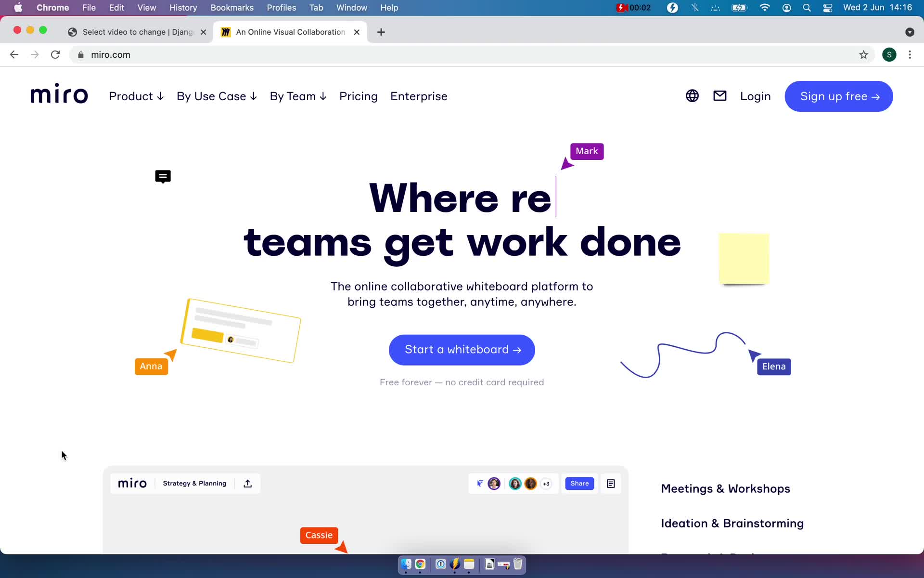Click the forward navigation arrow
Image resolution: width=924 pixels, height=578 pixels.
[x=35, y=55]
